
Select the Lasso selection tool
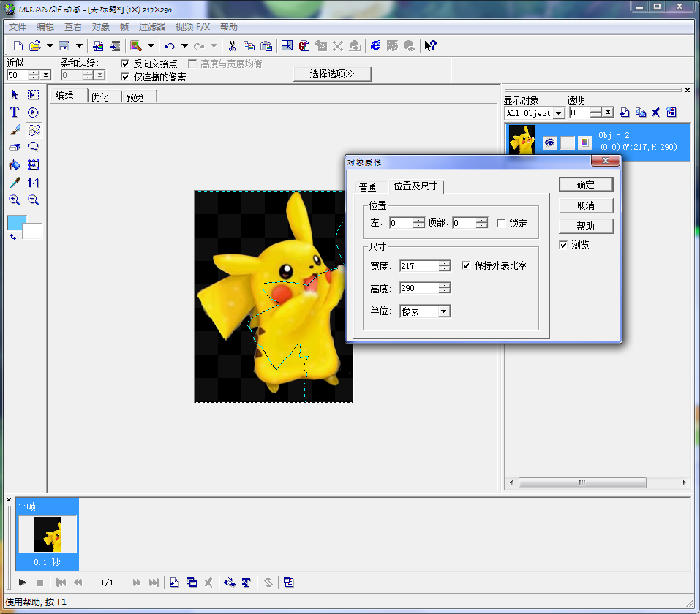tap(33, 147)
